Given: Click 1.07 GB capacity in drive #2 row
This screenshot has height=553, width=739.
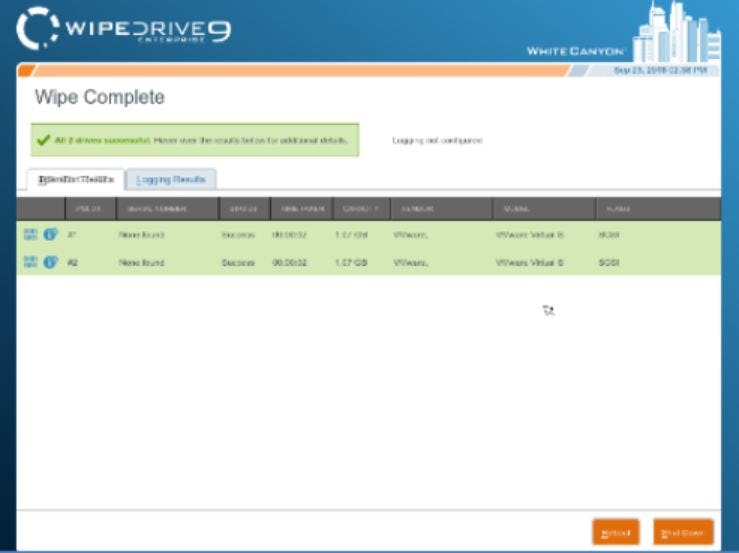Looking at the screenshot, I should (x=351, y=263).
